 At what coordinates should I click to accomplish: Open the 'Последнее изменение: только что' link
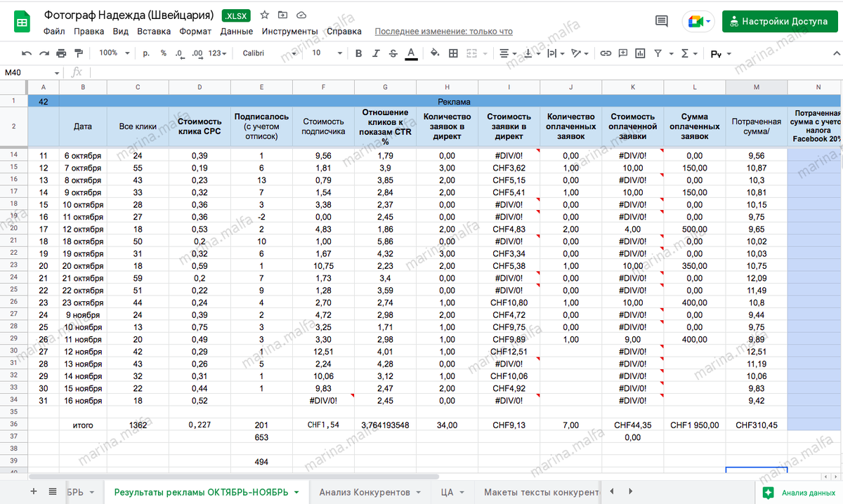(x=444, y=32)
